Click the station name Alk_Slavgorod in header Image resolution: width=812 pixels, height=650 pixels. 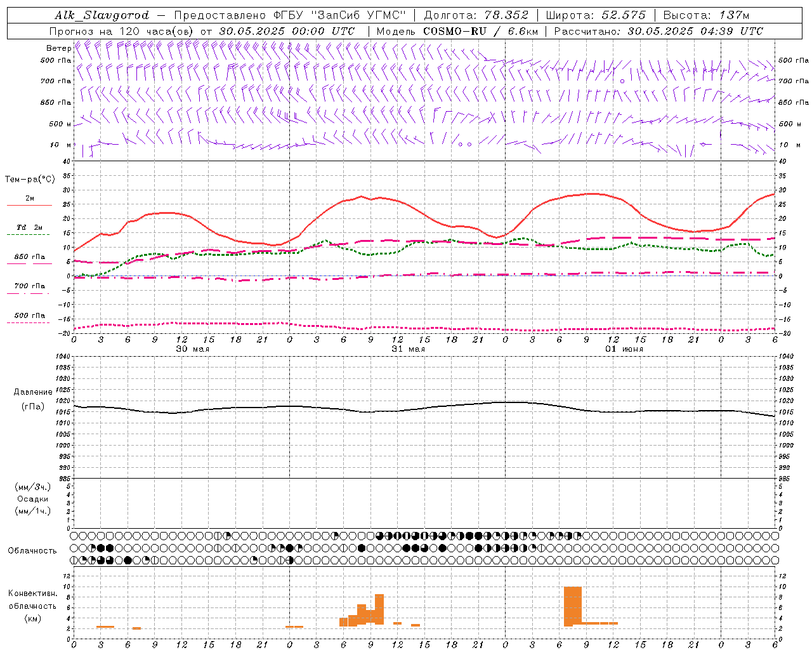click(101, 15)
